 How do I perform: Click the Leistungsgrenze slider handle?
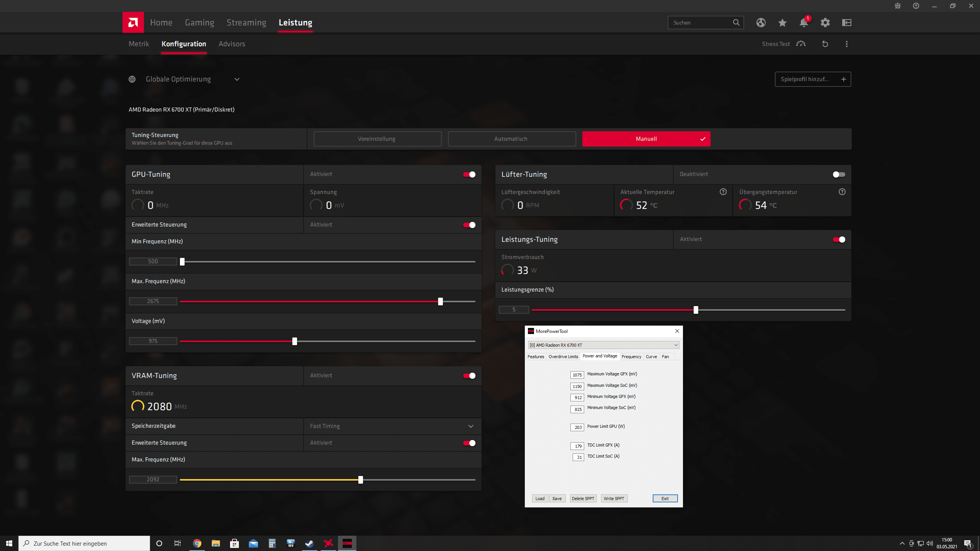pyautogui.click(x=696, y=310)
